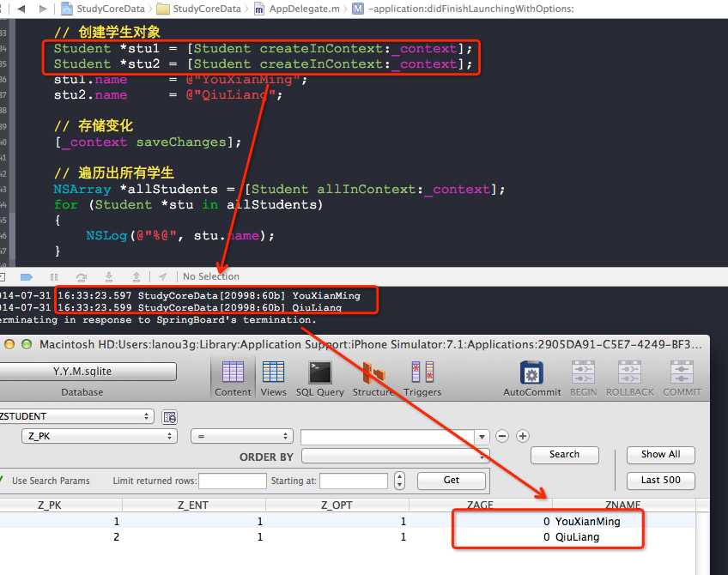
Task: Click the Get button
Action: coord(452,481)
